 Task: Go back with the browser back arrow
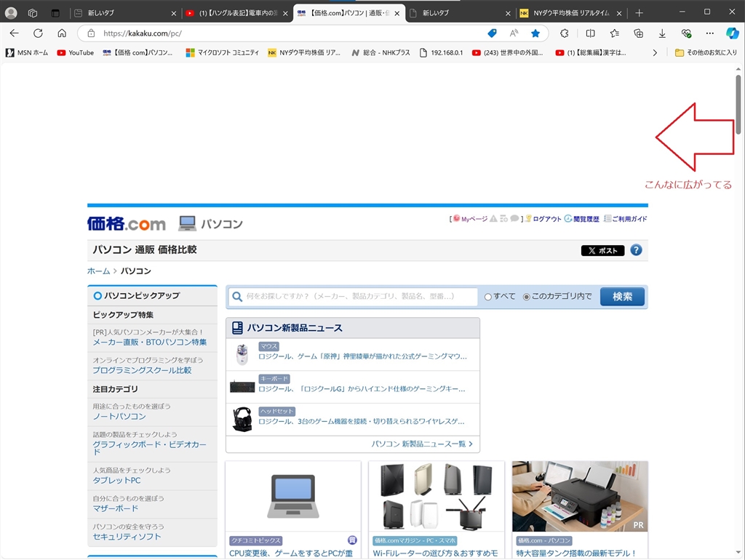coord(15,33)
